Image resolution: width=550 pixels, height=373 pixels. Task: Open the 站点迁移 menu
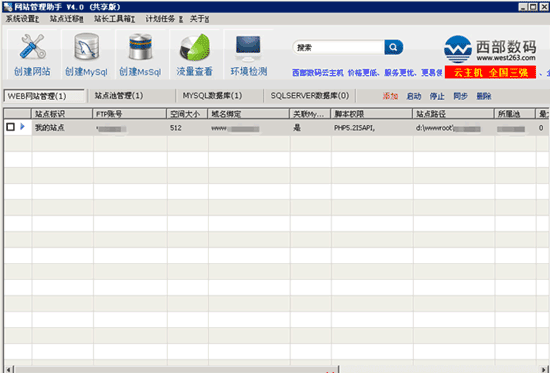point(66,19)
